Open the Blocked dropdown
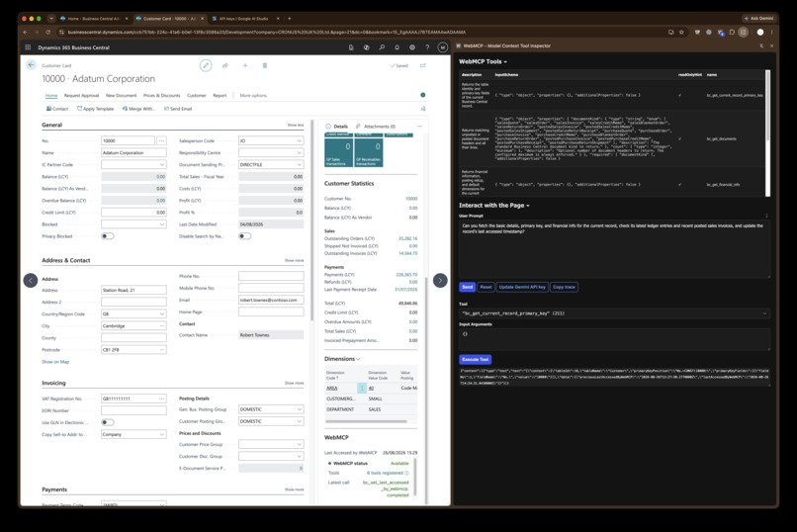The height and width of the screenshot is (532, 797). [x=162, y=224]
